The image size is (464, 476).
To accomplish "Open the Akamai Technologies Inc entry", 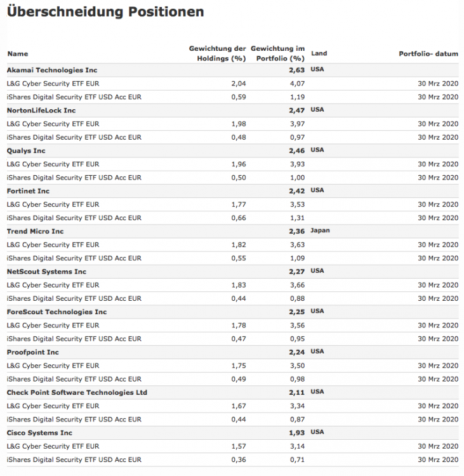I will tap(52, 70).
